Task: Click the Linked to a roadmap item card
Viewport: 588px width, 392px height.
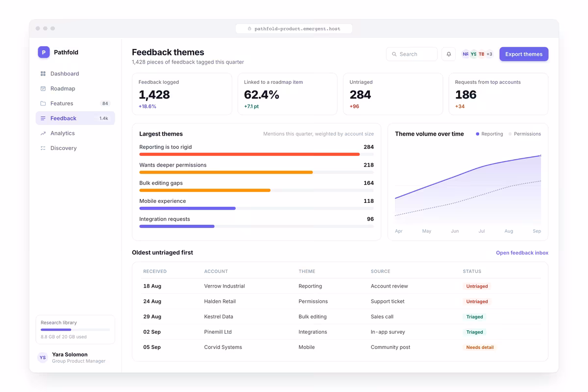Action: pyautogui.click(x=287, y=94)
